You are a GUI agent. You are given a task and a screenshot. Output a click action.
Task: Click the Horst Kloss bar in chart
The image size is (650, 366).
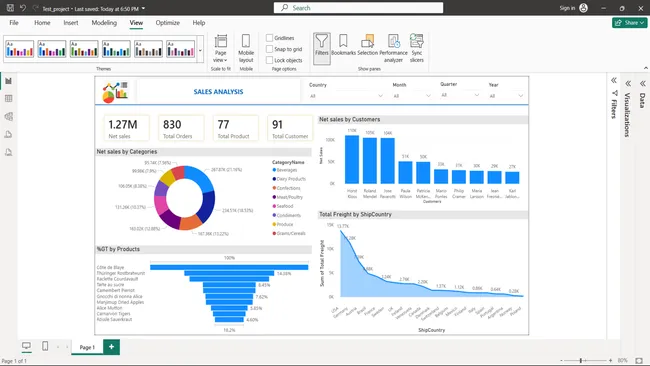[x=352, y=159]
